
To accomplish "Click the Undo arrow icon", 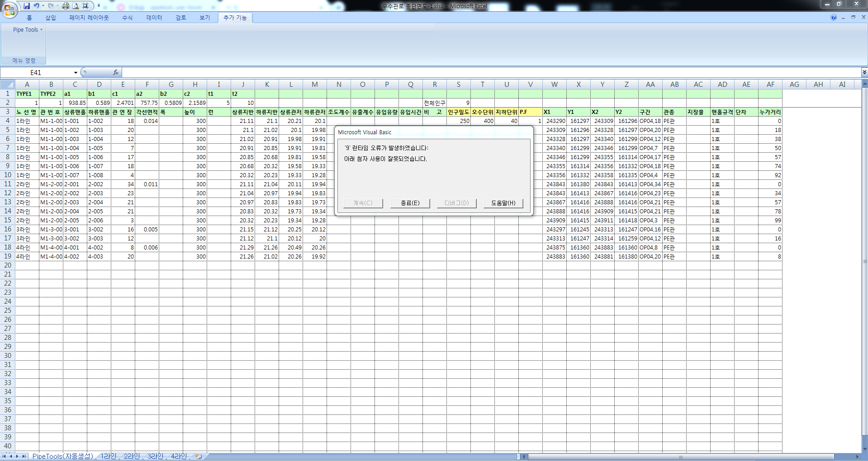I will pyautogui.click(x=36, y=6).
